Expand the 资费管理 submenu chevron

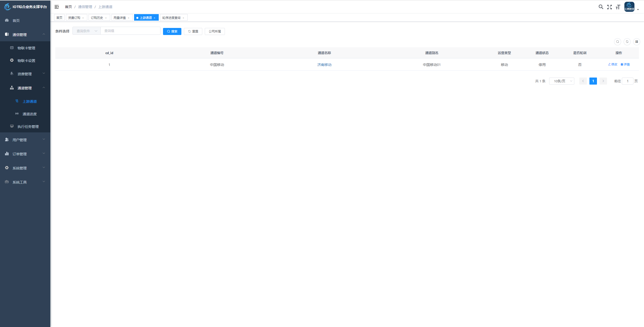tap(44, 74)
